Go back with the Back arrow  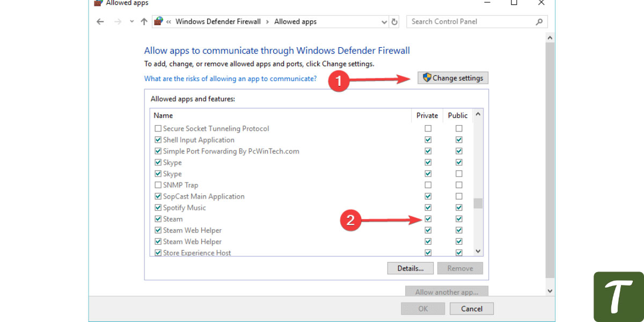pos(100,21)
